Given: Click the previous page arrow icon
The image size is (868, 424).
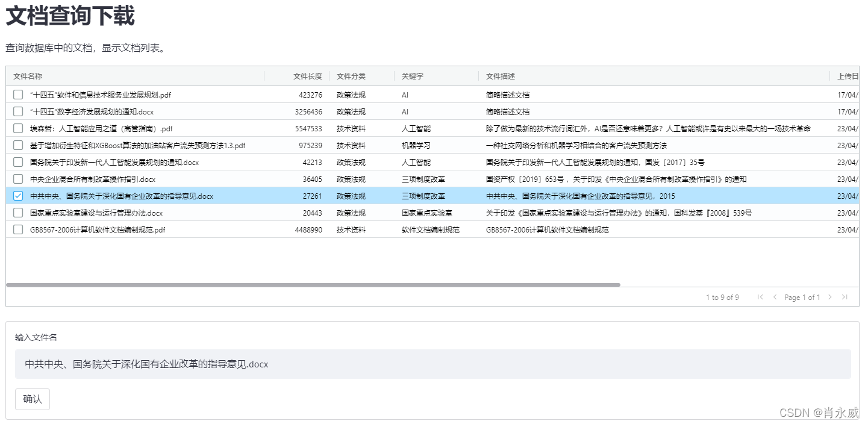Looking at the screenshot, I should (x=775, y=297).
